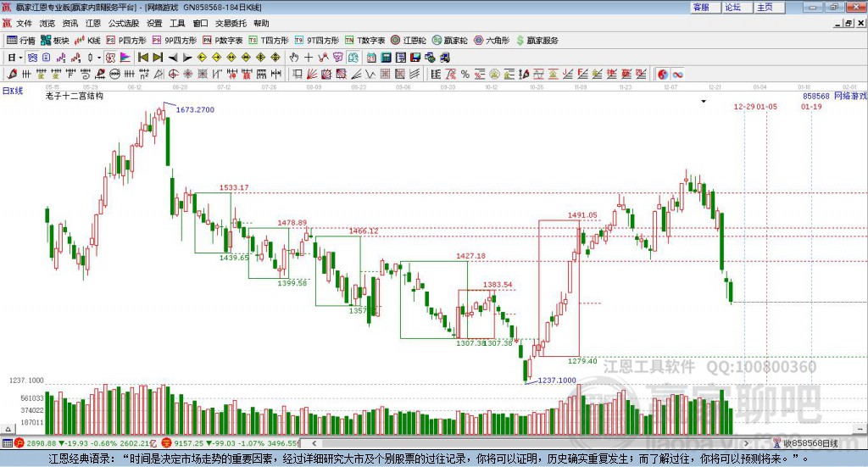This screenshot has height=467, width=868.
Task: Click the horizontal scrollbar left arrow
Action: click(314, 442)
